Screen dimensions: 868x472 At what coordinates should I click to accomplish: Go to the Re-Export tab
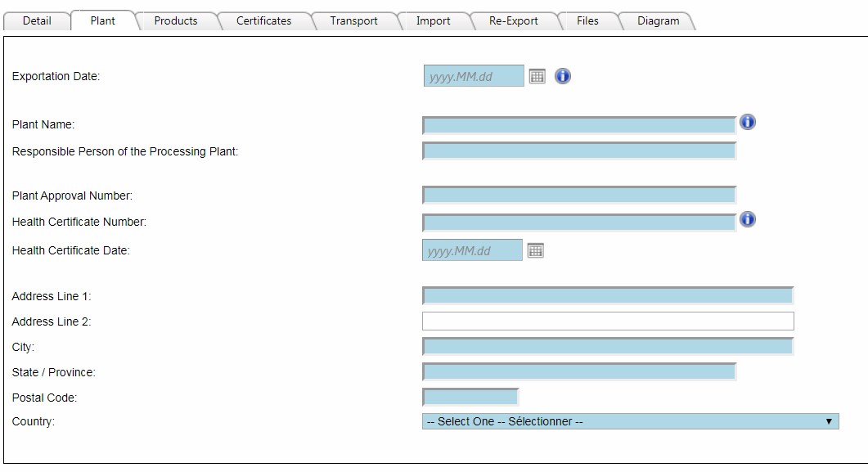click(514, 21)
